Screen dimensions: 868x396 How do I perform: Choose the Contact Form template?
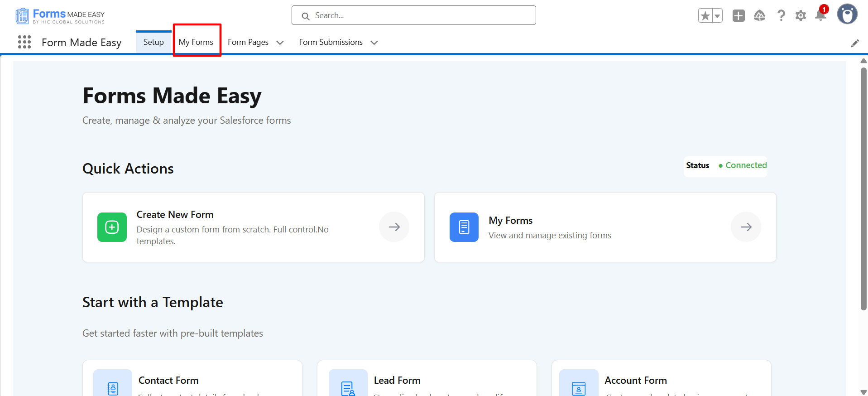pyautogui.click(x=192, y=378)
